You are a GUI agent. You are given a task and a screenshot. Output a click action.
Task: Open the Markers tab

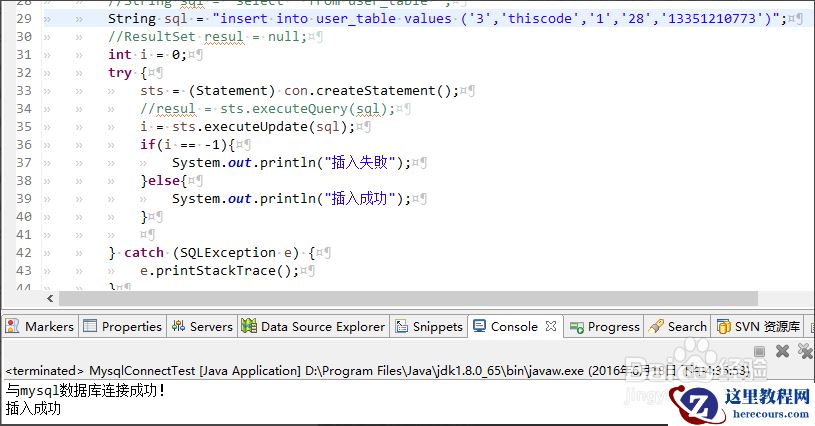[40, 326]
